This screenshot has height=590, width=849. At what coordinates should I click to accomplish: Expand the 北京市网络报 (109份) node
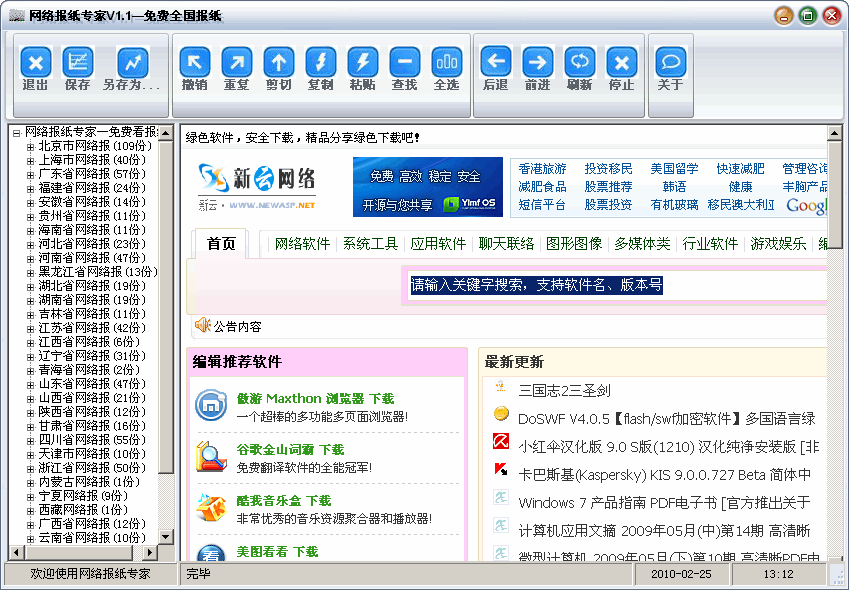(x=30, y=146)
